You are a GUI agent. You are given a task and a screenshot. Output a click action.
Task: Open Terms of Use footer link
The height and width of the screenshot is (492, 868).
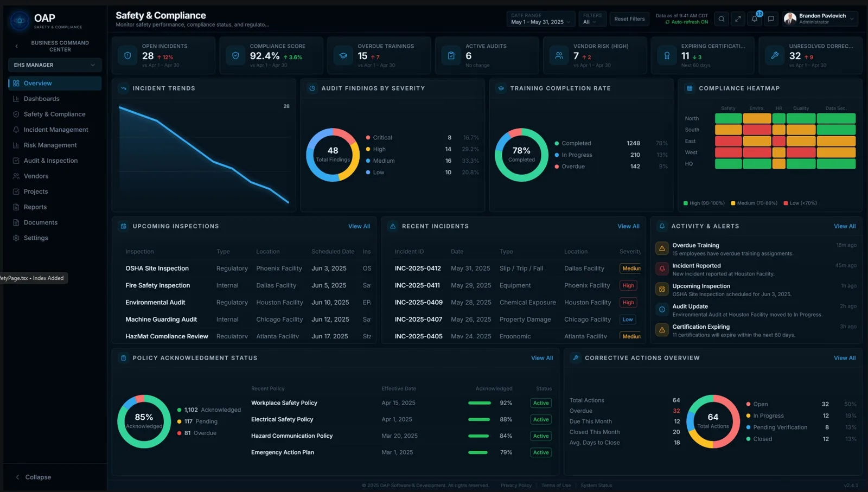tap(556, 485)
